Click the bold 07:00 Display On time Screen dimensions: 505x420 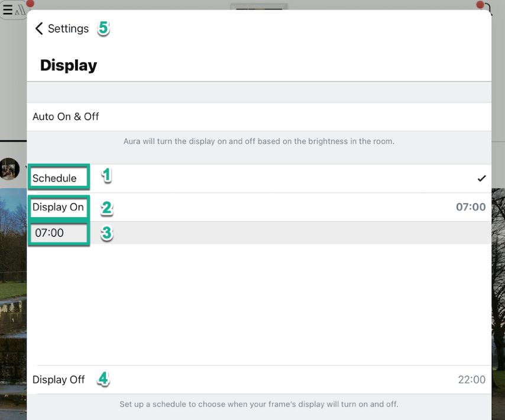tap(471, 207)
